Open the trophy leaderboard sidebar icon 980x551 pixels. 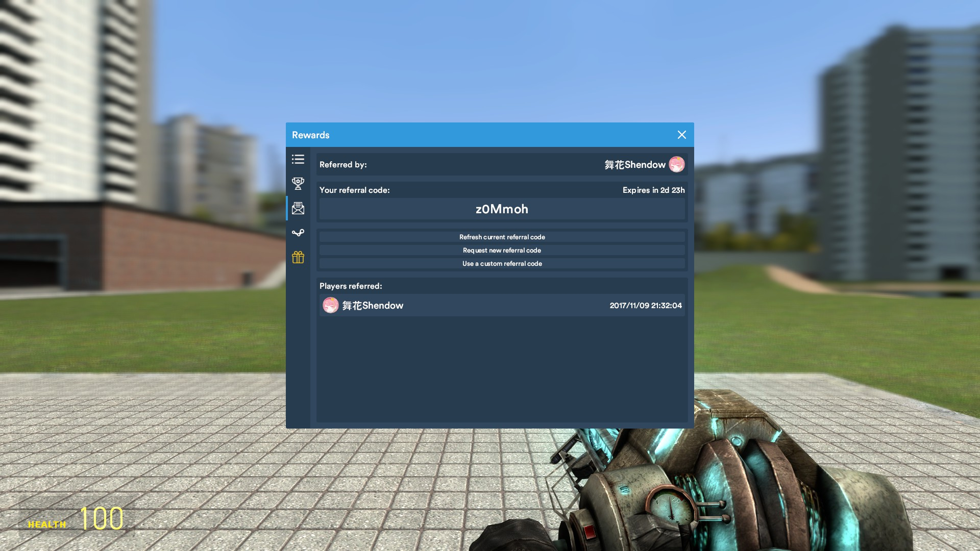298,184
